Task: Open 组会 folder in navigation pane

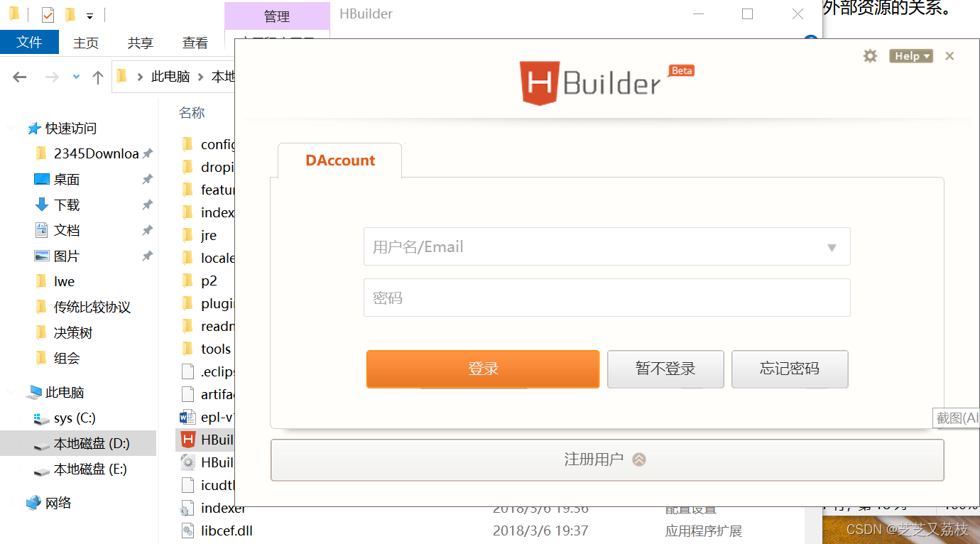Action: (67, 359)
